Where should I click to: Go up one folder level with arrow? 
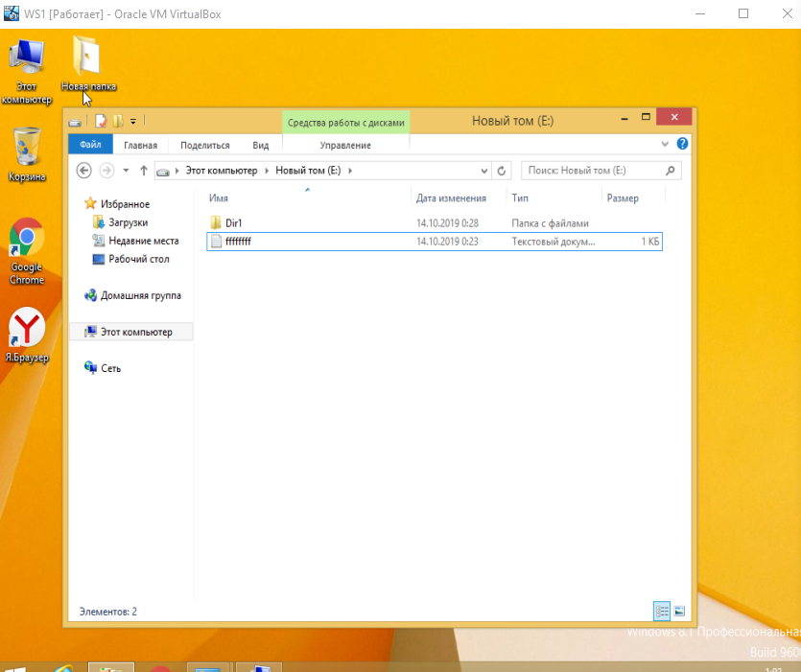click(x=144, y=171)
